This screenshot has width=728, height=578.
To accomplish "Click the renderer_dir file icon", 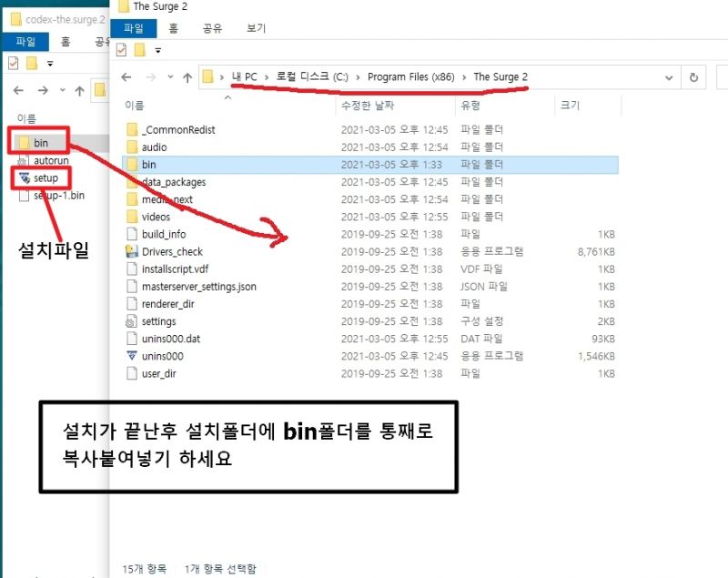I will pyautogui.click(x=132, y=304).
